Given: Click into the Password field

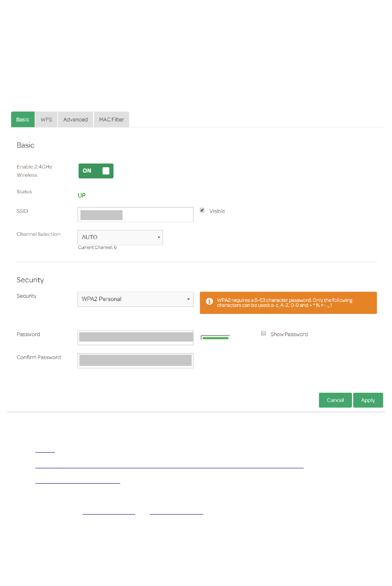Looking at the screenshot, I should click(135, 337).
